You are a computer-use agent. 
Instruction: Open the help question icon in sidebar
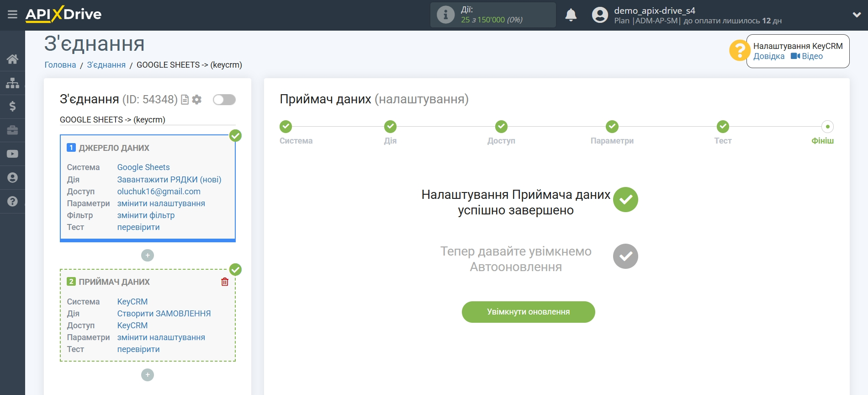[x=12, y=202]
